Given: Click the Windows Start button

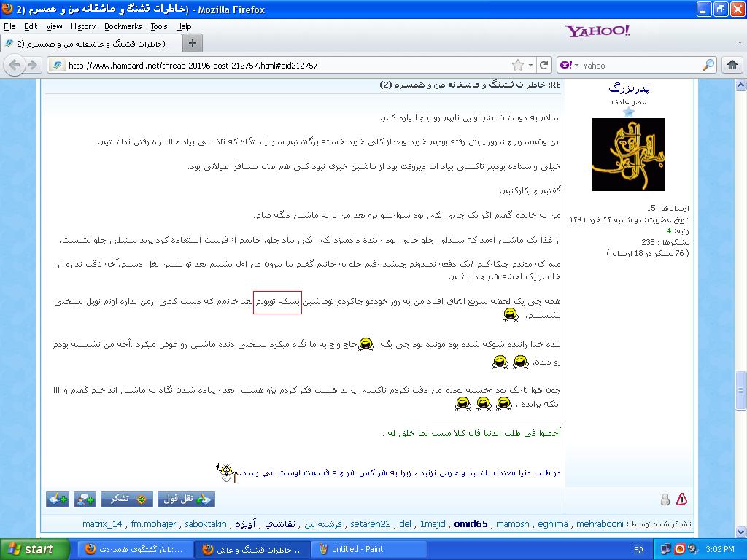Looking at the screenshot, I should coord(34,549).
